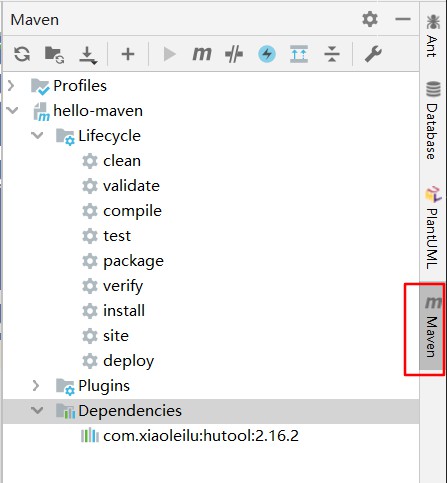Add Maven project with plus icon
The image size is (447, 483).
point(128,54)
